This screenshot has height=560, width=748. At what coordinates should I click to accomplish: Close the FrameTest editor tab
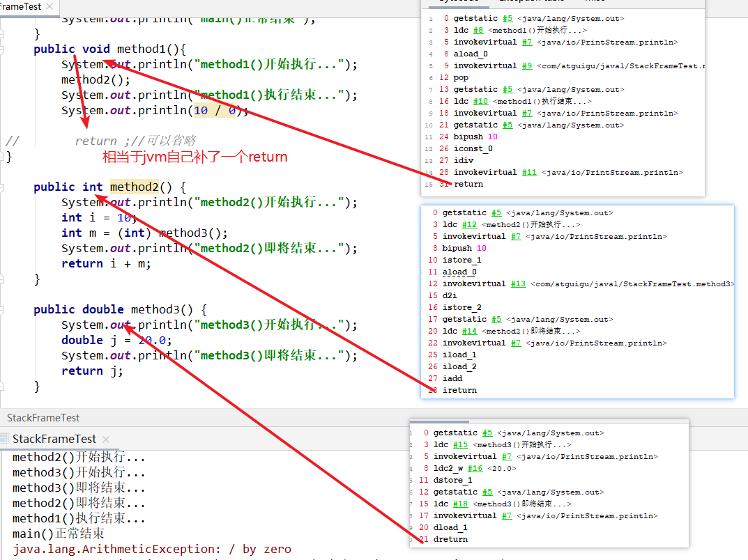[49, 6]
